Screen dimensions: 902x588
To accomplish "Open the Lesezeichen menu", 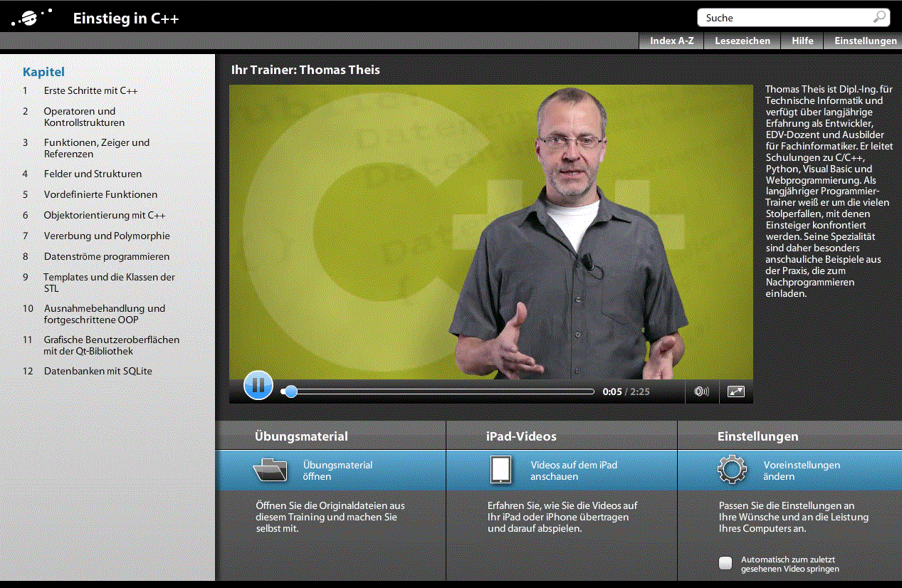I will (x=743, y=41).
